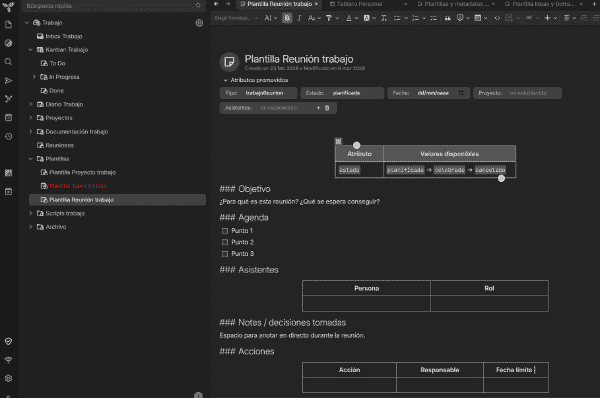
Task: Close the Plantilla Reunión trabajo tab
Action: pyautogui.click(x=316, y=4)
